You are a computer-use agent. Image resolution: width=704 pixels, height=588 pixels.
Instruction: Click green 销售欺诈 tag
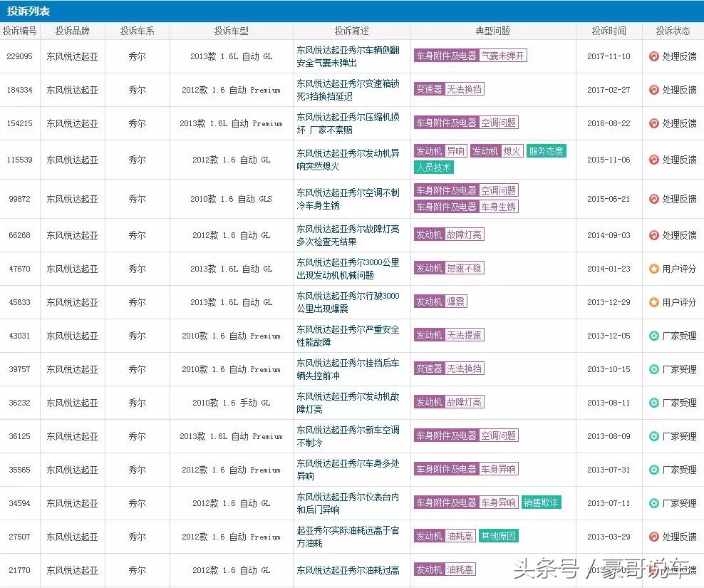pos(541,502)
